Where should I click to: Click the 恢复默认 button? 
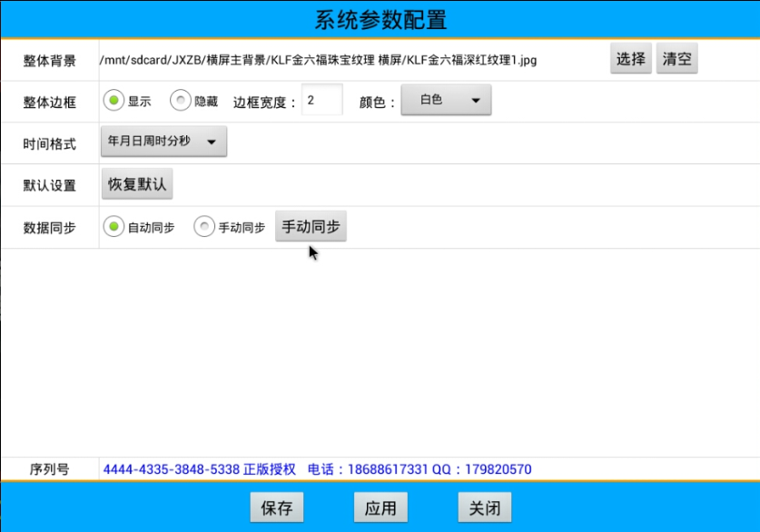(x=137, y=183)
